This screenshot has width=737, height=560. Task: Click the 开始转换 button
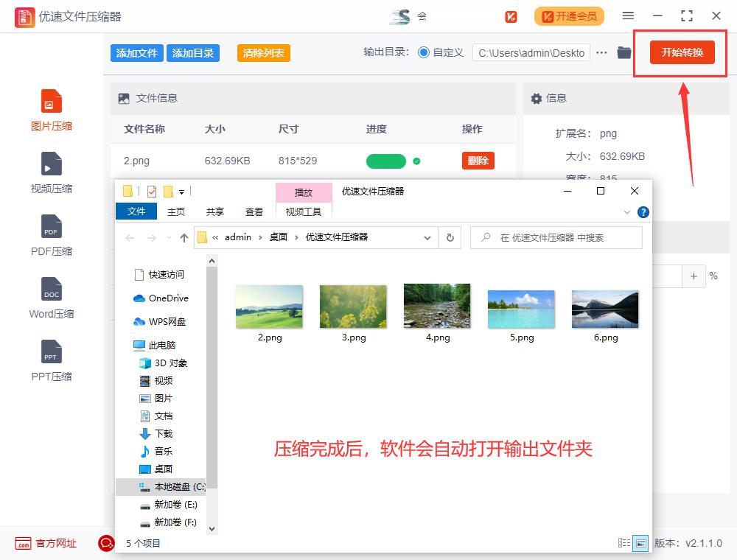pyautogui.click(x=679, y=52)
